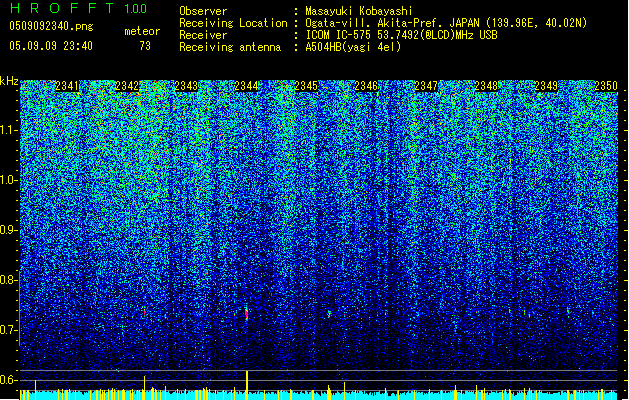
Task: Click the 2344 time marker
Action: 246,86
